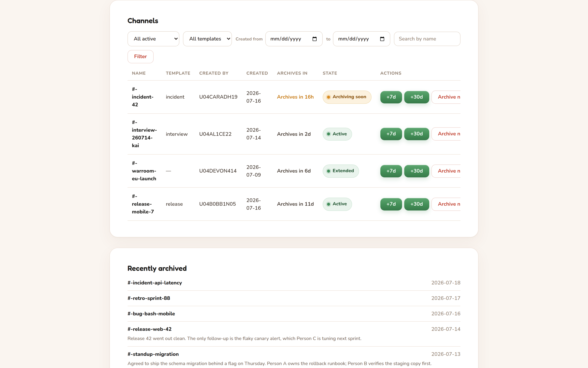
Task: Open the All active status dropdown
Action: click(x=153, y=39)
